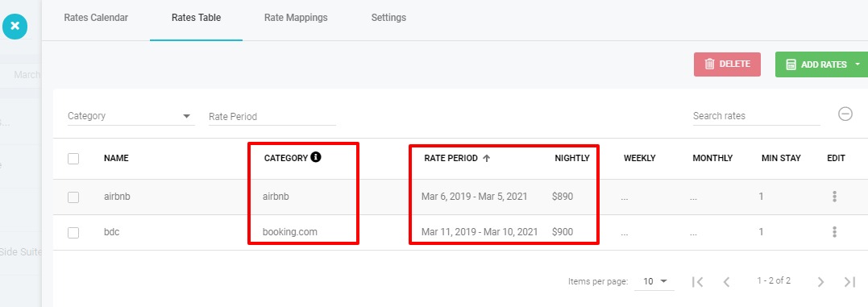Click the booking.com category cell

click(x=291, y=232)
